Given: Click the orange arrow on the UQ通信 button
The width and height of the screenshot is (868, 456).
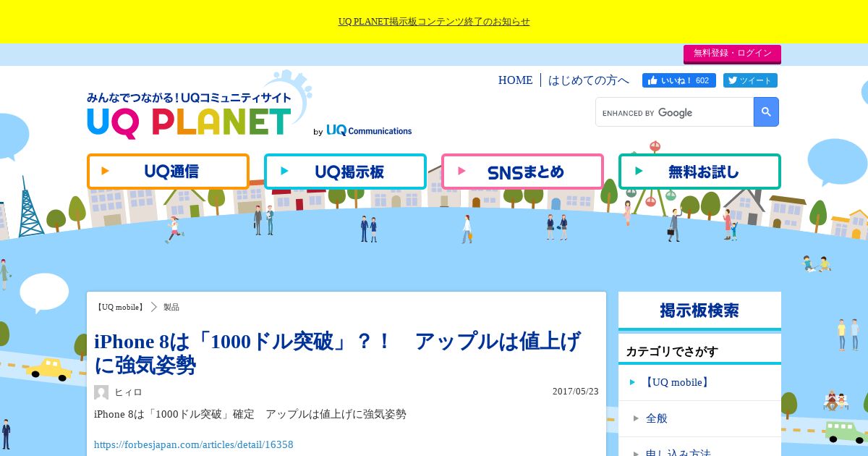Looking at the screenshot, I should [x=106, y=172].
